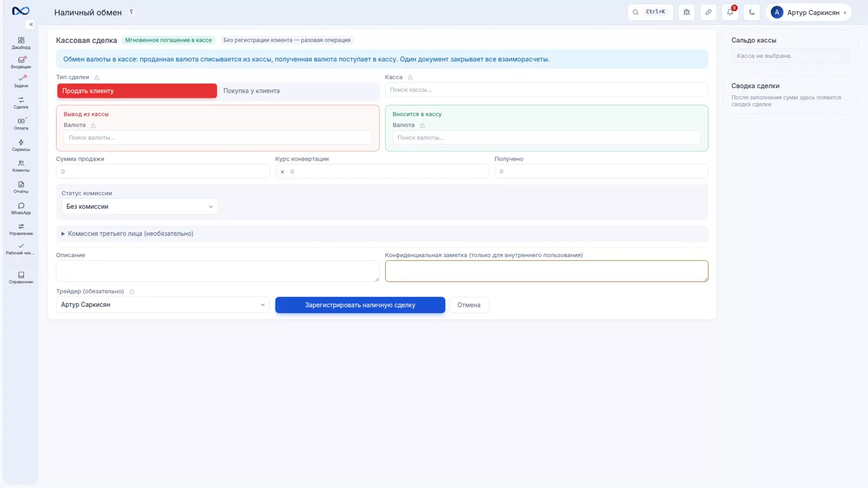
Task: Click the Описание text area
Action: [218, 271]
